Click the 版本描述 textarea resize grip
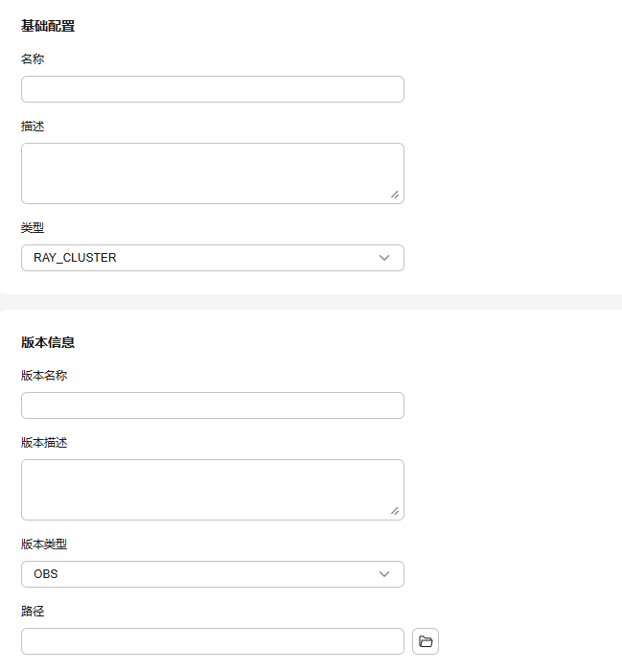 pos(395,511)
